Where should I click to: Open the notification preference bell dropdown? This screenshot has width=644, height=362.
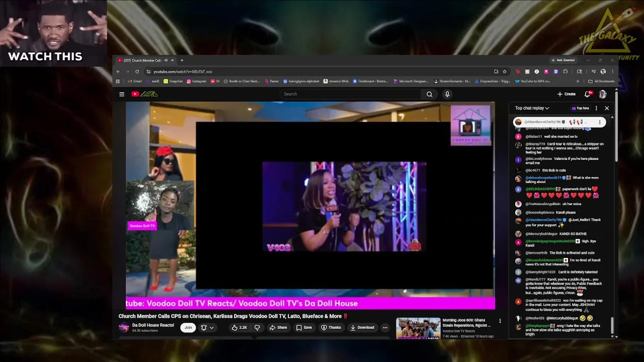click(x=207, y=328)
